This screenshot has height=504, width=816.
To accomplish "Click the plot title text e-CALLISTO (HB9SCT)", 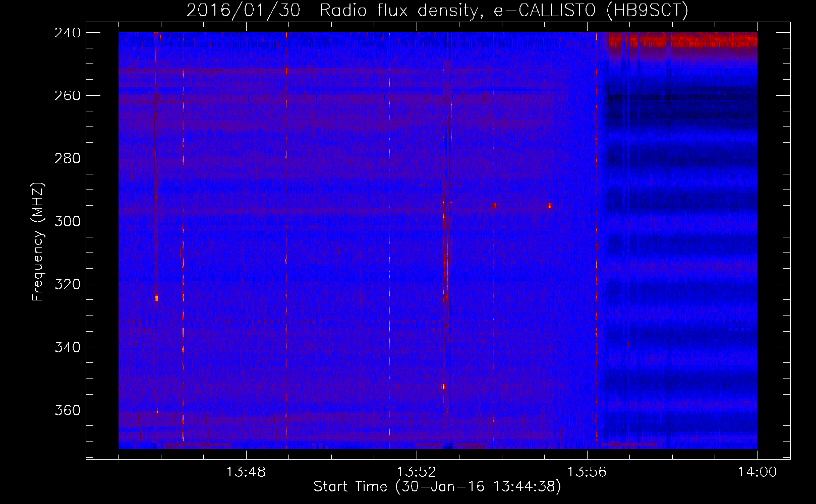I will pyautogui.click(x=591, y=10).
